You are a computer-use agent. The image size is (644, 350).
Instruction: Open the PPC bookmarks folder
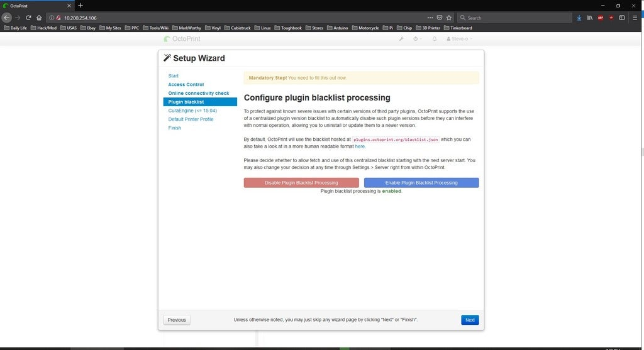132,28
